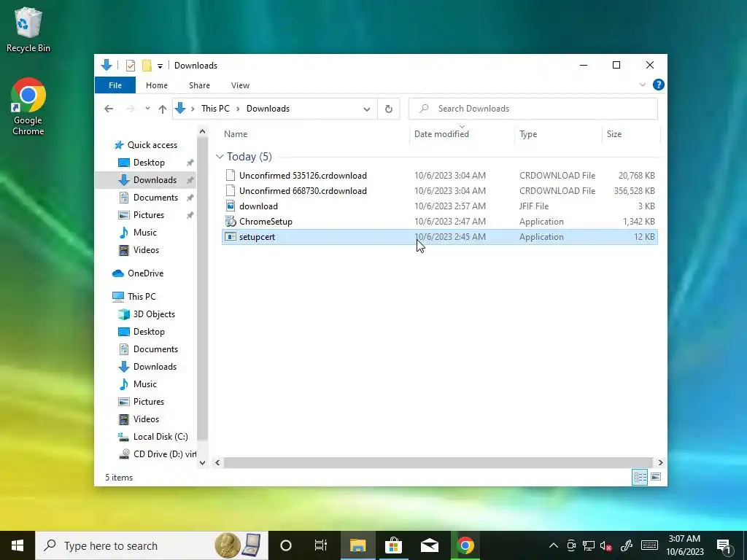
Task: Open the Recycle Bin desktop icon
Action: [28, 29]
